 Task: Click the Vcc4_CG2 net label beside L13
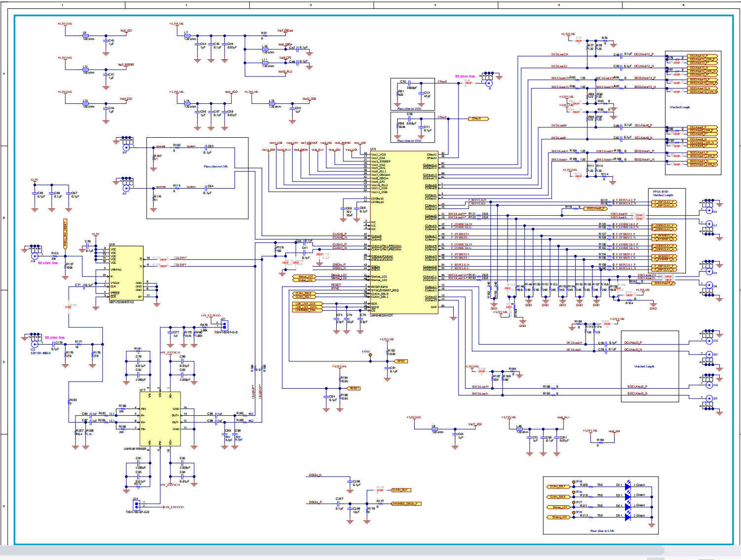click(126, 99)
